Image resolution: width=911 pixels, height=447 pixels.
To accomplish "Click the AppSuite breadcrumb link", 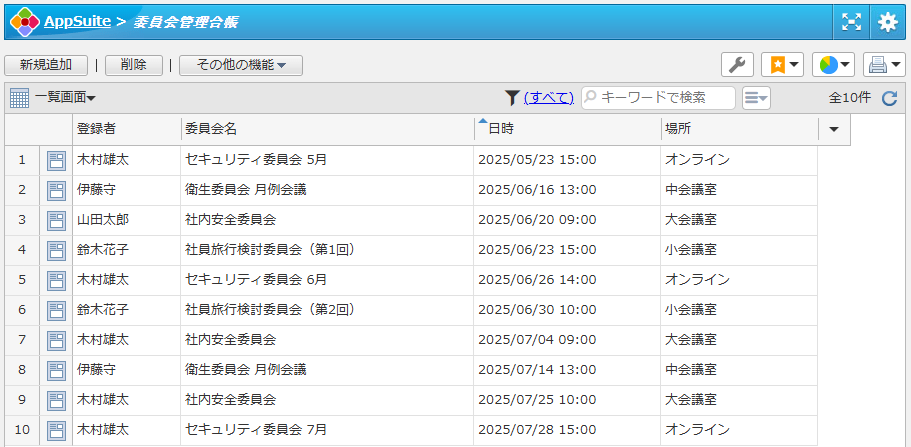I will click(76, 21).
